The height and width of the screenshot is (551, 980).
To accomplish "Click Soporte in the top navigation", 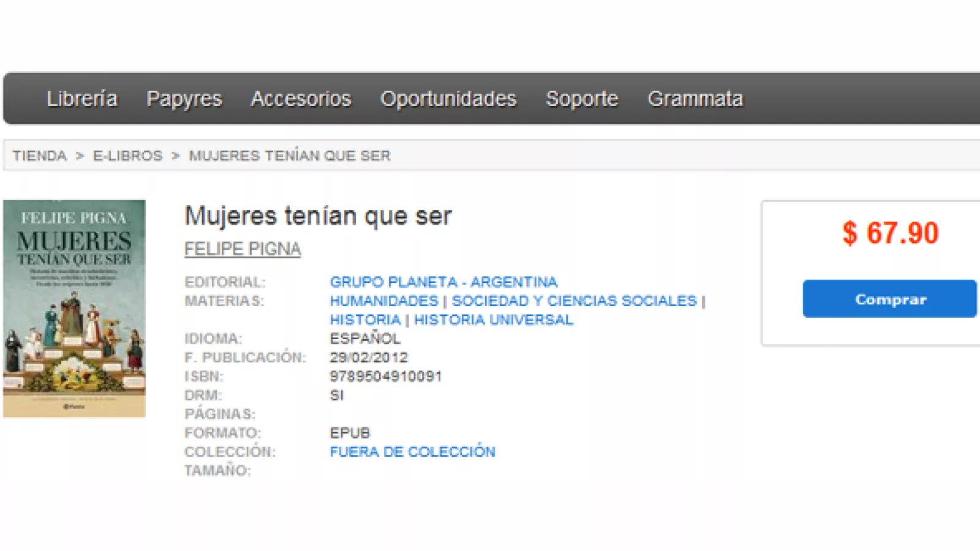I will point(582,99).
